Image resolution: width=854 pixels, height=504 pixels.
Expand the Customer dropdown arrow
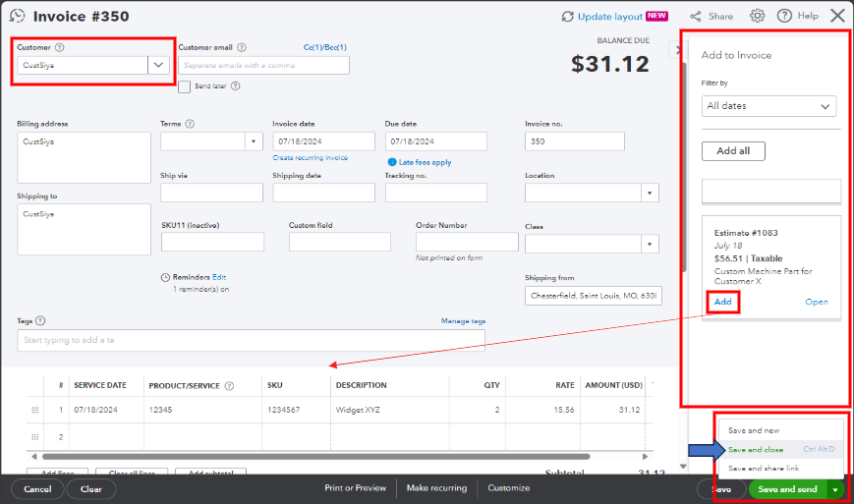158,65
